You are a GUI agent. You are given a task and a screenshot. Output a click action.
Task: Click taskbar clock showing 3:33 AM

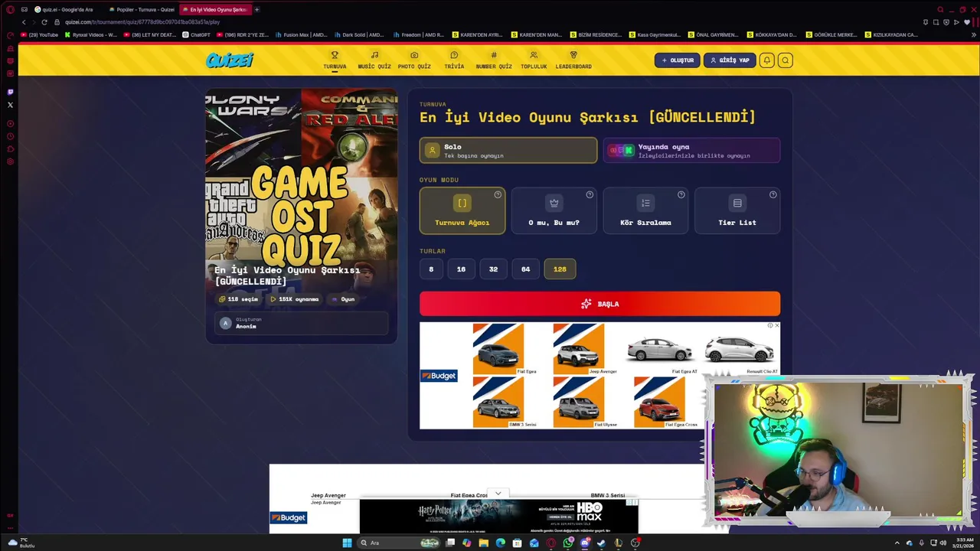[963, 543]
